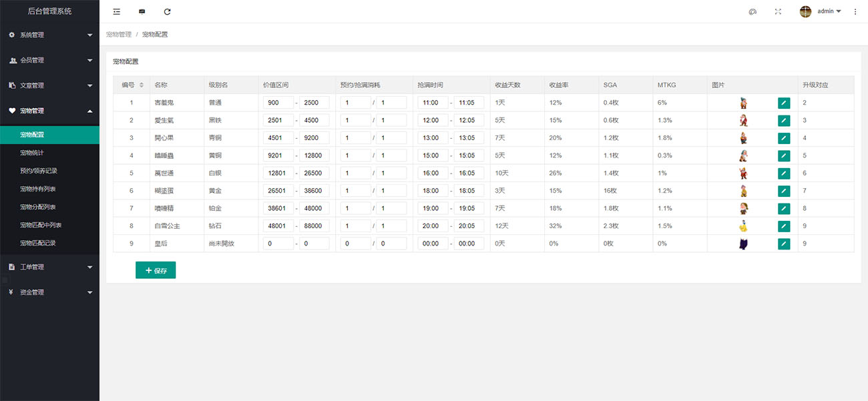The width and height of the screenshot is (868, 401).
Task: Click the 开心果 pet image thumbnail
Action: 744,138
